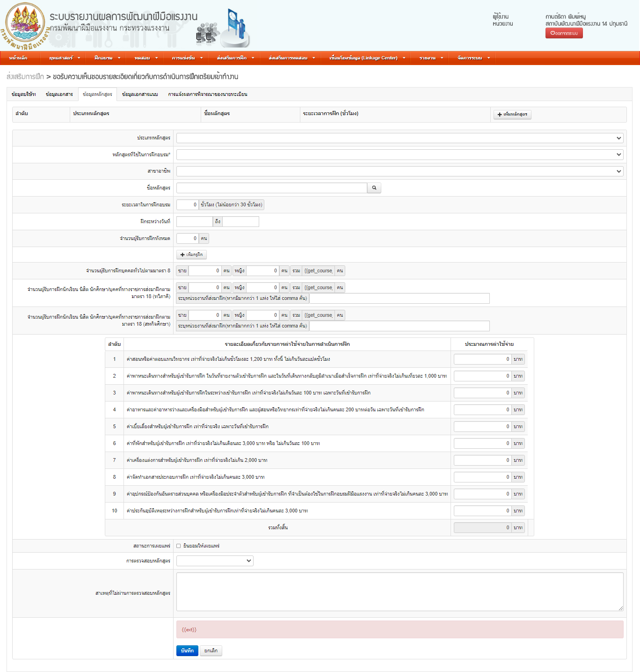Select the ข้อมูลหลักสูตร tab
This screenshot has height=672, width=640.
[97, 94]
